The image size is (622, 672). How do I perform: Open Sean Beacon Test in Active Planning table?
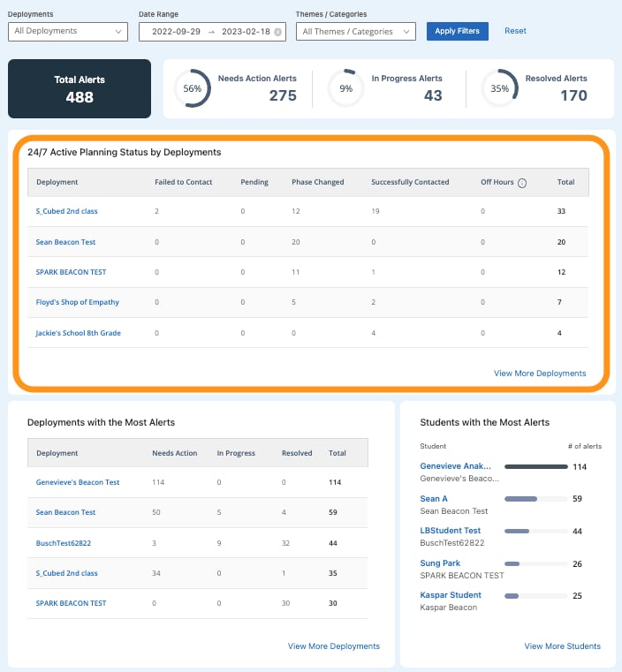coord(65,242)
